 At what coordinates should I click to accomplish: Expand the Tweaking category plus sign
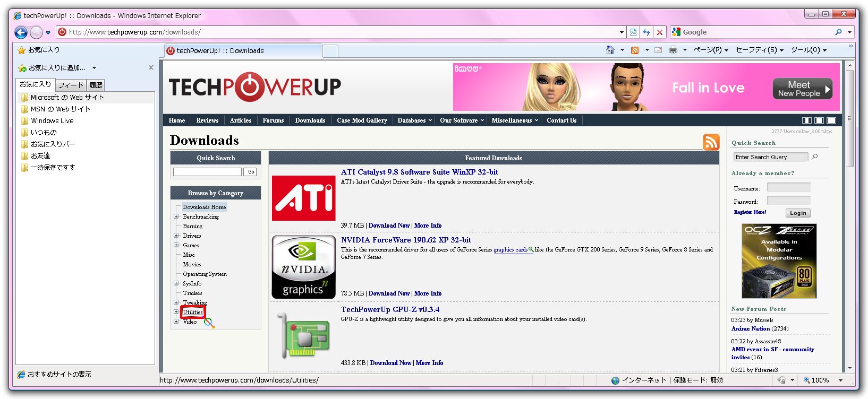pyautogui.click(x=176, y=302)
